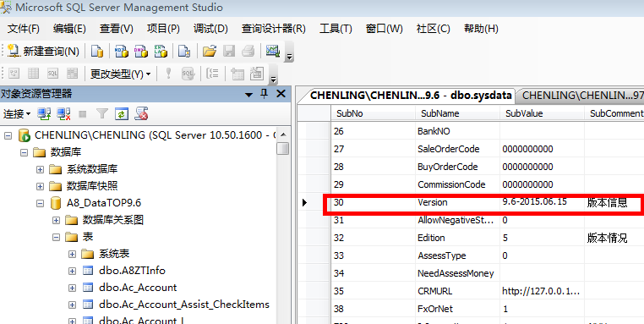
Task: Open the Edit (编辑) menu
Action: click(69, 29)
